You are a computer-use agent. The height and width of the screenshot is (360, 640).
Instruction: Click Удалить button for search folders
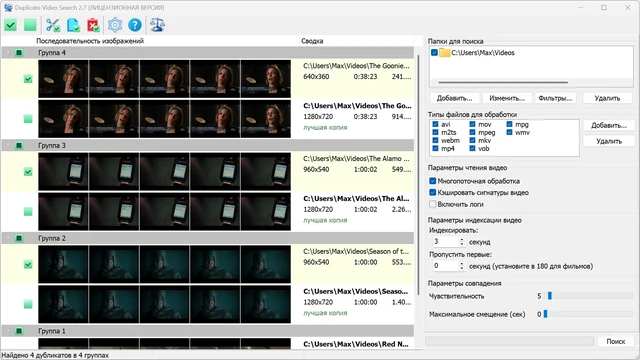(607, 98)
